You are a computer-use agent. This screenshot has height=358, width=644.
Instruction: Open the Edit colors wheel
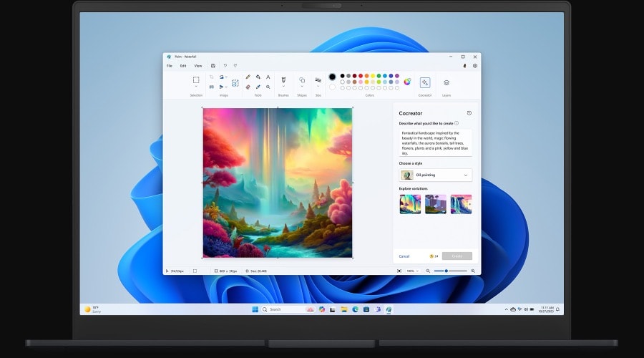[x=407, y=82]
